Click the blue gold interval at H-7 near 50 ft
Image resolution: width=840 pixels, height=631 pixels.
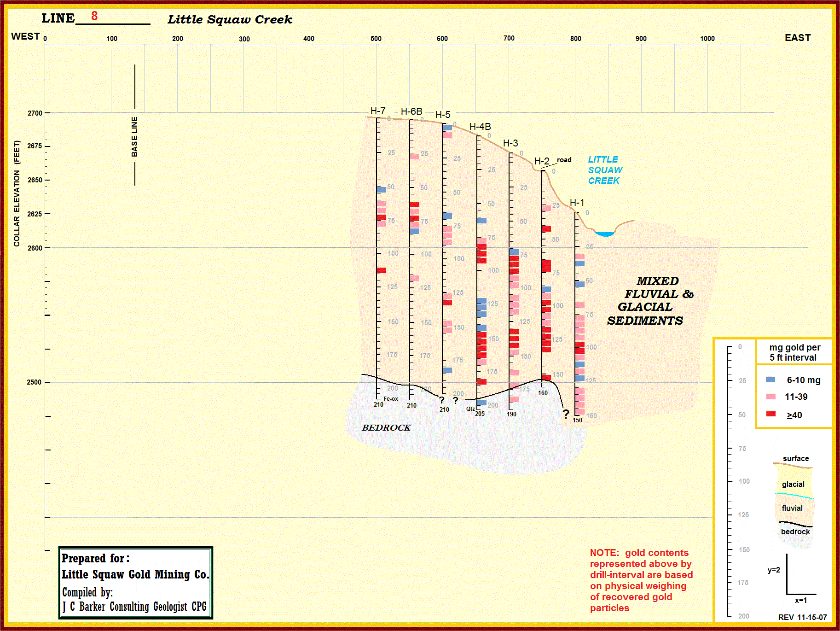coord(382,190)
